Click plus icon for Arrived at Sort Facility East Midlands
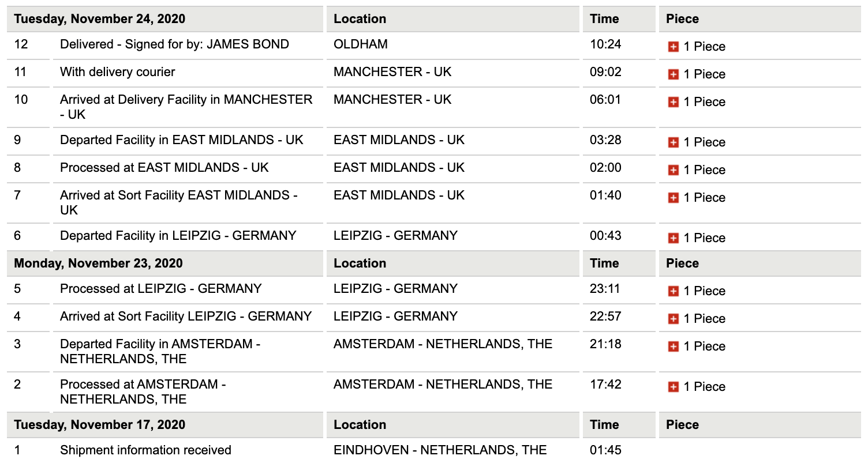This screenshot has height=467, width=868. tap(673, 198)
